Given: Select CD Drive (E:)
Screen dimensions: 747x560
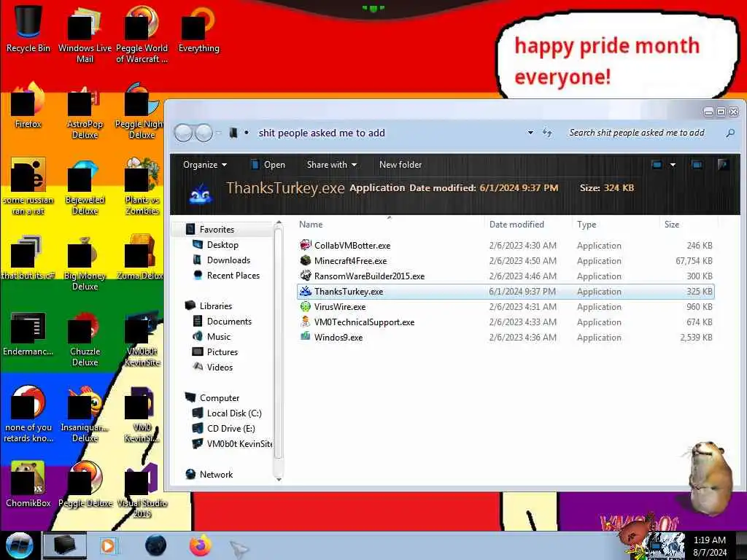Looking at the screenshot, I should coord(231,429).
